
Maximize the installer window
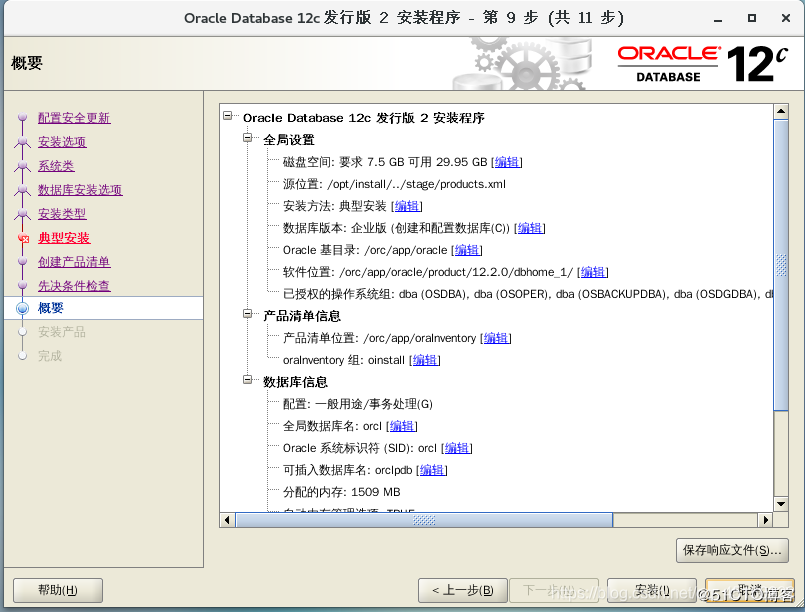click(752, 18)
